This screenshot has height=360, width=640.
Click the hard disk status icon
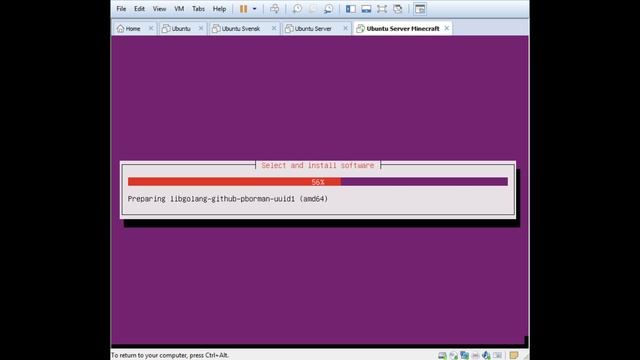click(442, 356)
